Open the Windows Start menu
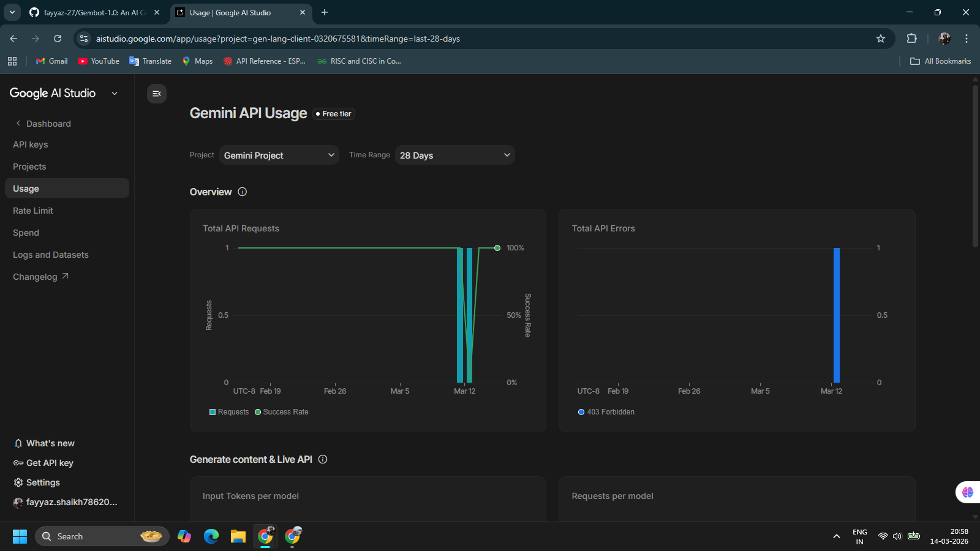The height and width of the screenshot is (551, 980). point(20,536)
